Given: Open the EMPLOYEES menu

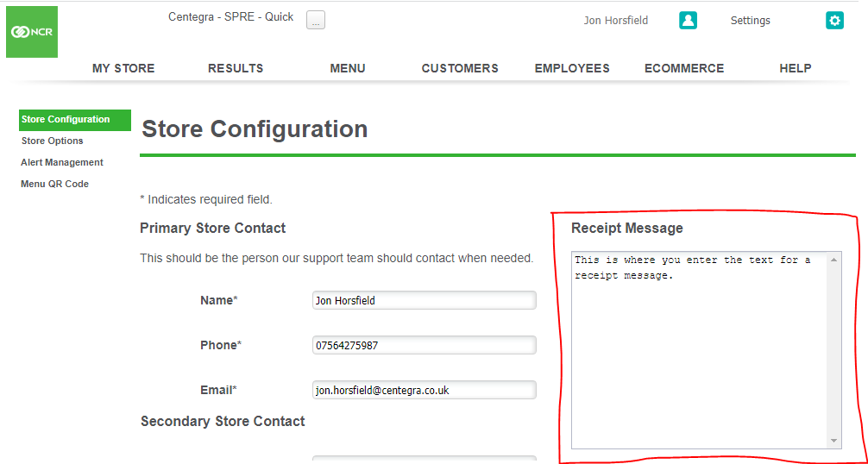Looking at the screenshot, I should (572, 68).
